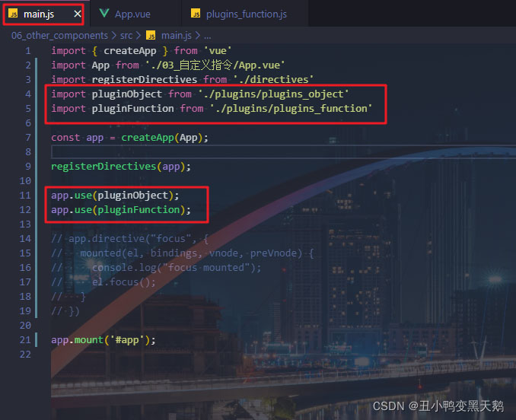516x420 pixels.
Task: Click the breadcrumb ellipsis symbol
Action: [x=207, y=36]
